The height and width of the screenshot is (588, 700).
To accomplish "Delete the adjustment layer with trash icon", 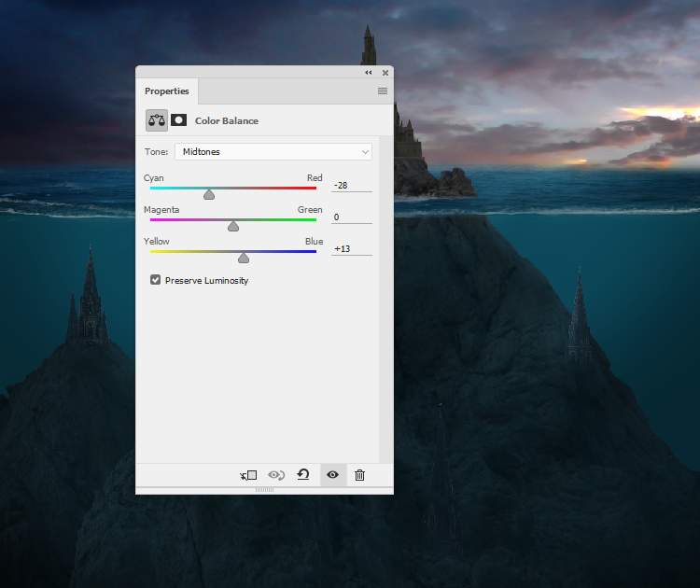I will point(360,475).
